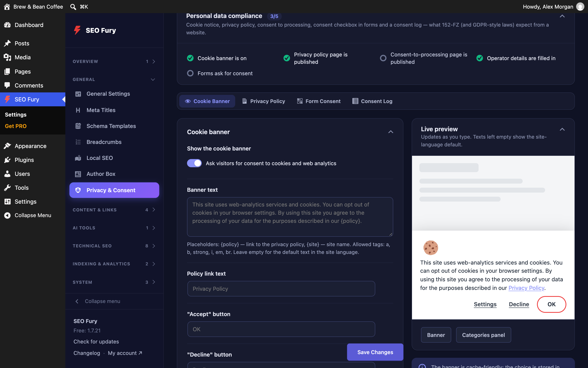Screen dimensions: 588x368
Task: Click the Meta Titles H icon
Action: pos(78,110)
